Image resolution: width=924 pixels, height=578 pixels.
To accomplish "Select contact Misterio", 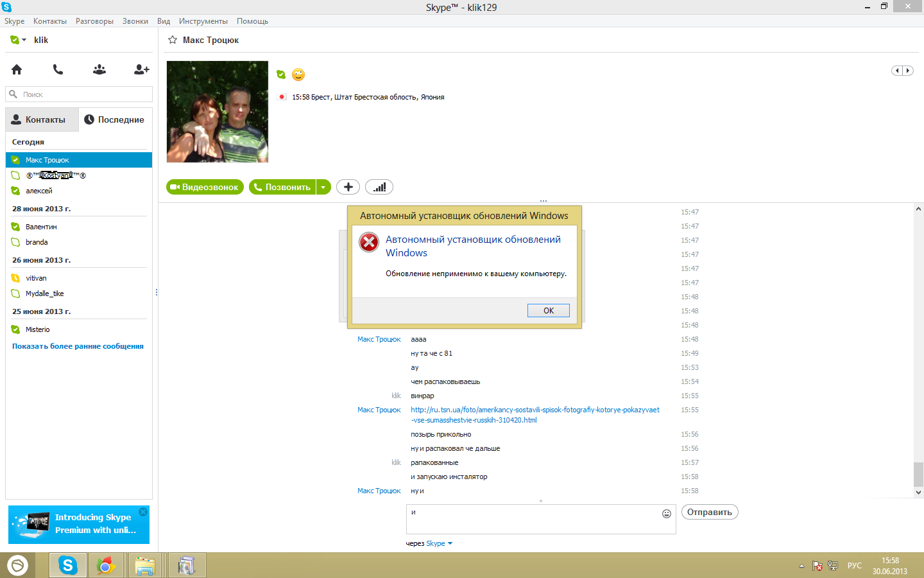I will click(79, 329).
